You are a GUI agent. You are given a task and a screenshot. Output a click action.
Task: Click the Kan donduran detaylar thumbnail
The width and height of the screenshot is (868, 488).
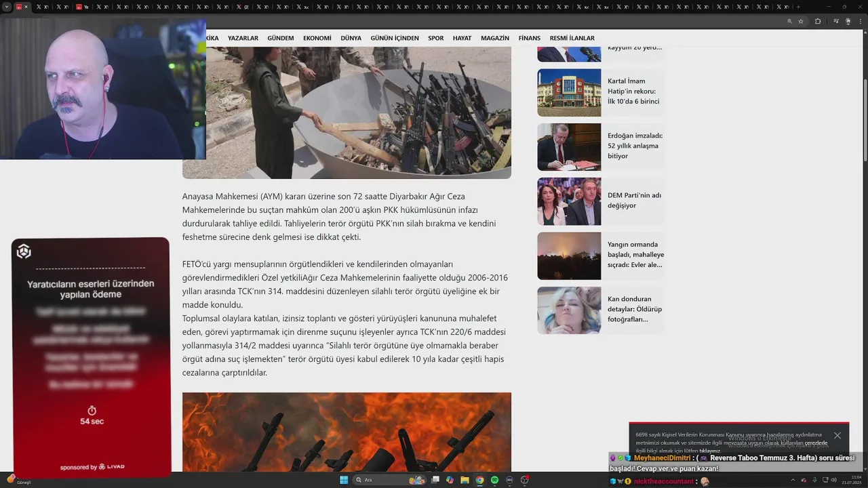click(x=569, y=310)
